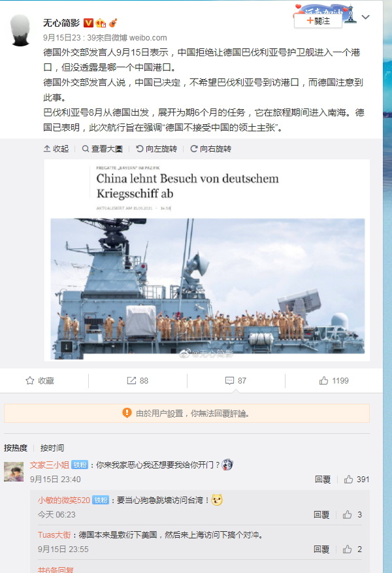Click the German warship article image

point(207,260)
